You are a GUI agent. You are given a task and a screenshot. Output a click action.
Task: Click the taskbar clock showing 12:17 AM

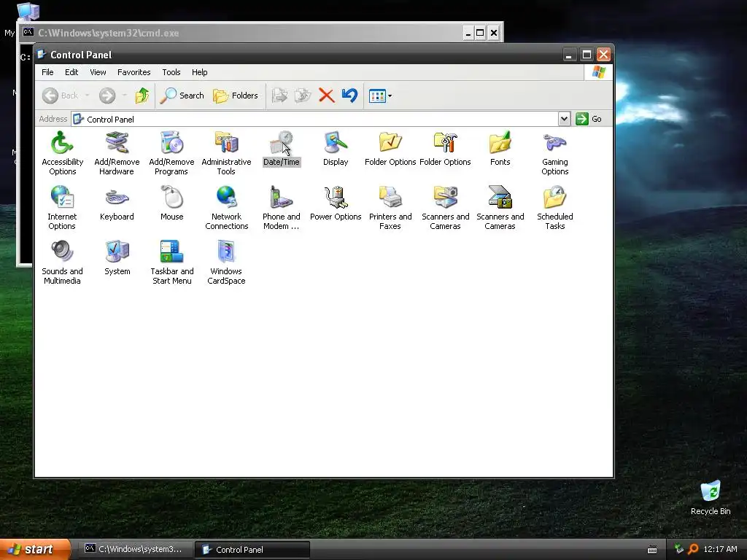(x=720, y=549)
